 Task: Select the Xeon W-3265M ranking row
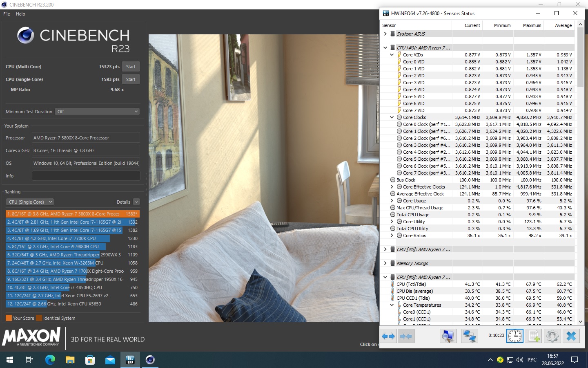click(x=73, y=263)
